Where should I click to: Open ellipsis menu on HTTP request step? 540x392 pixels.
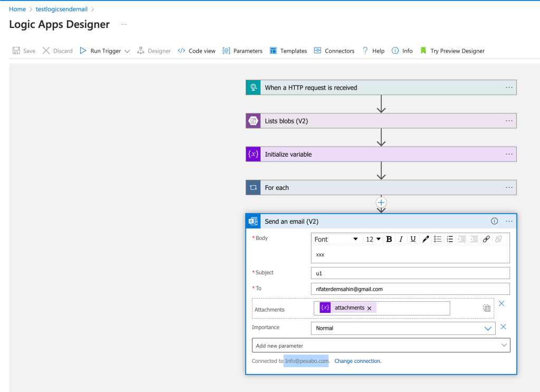click(x=509, y=88)
